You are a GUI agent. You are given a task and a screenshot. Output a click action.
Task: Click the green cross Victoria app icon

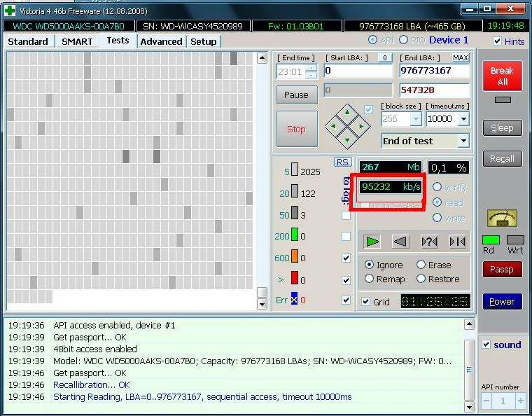click(9, 11)
